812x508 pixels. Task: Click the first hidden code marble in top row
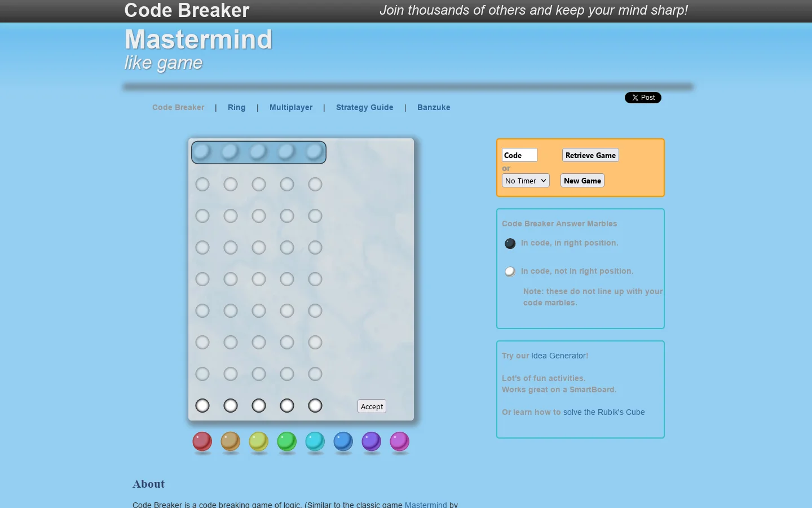202,151
